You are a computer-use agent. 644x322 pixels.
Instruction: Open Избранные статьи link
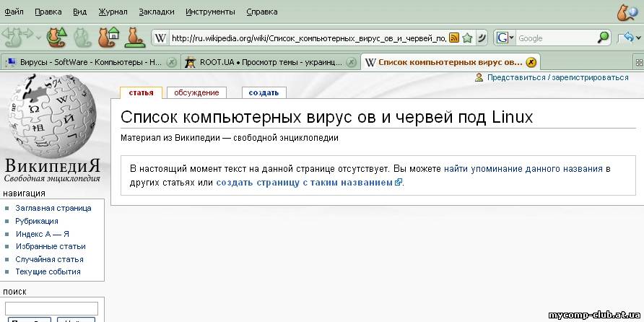51,246
